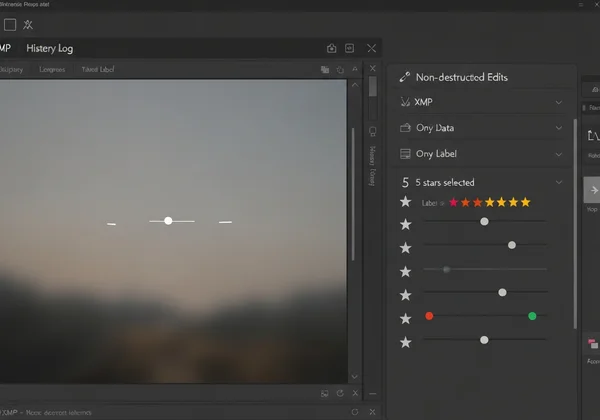Click the down arrow of the preview scrollbar
Viewport: 600px width, 420px height.
tap(355, 377)
